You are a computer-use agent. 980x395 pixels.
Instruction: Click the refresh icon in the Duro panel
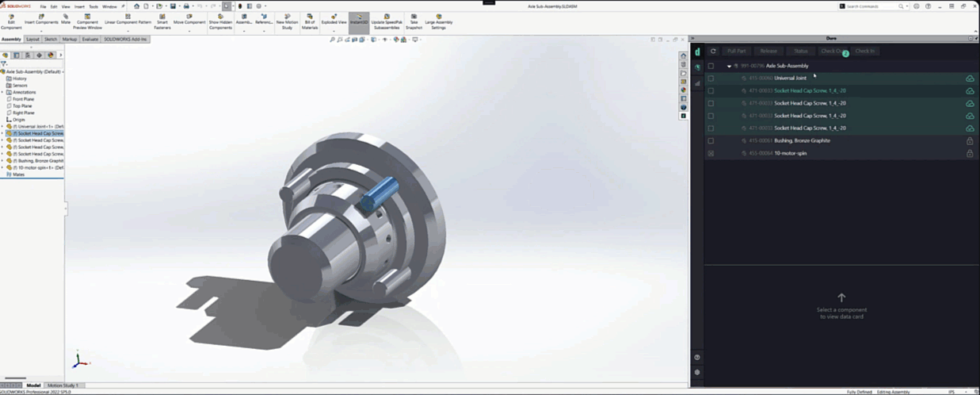(x=713, y=51)
